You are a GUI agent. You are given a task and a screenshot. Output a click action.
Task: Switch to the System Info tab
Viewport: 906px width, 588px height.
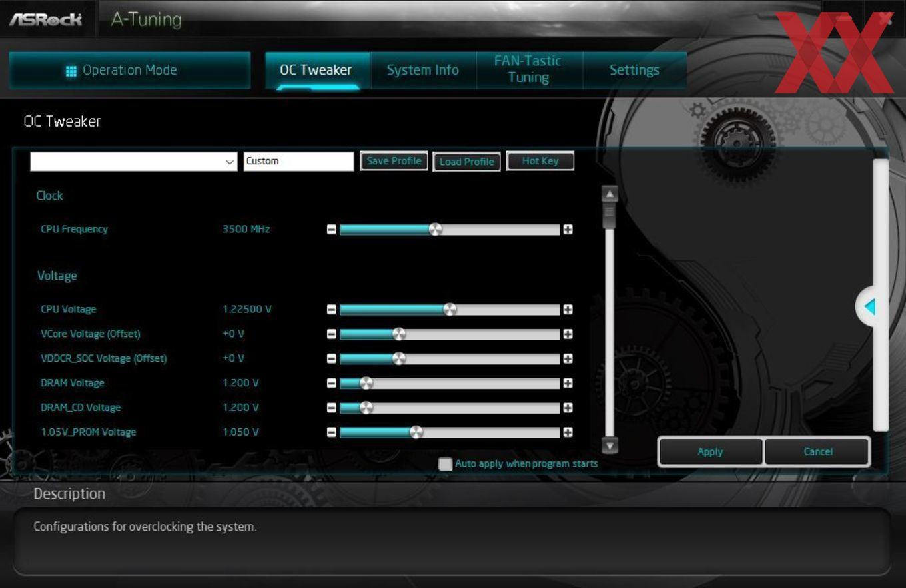coord(423,71)
